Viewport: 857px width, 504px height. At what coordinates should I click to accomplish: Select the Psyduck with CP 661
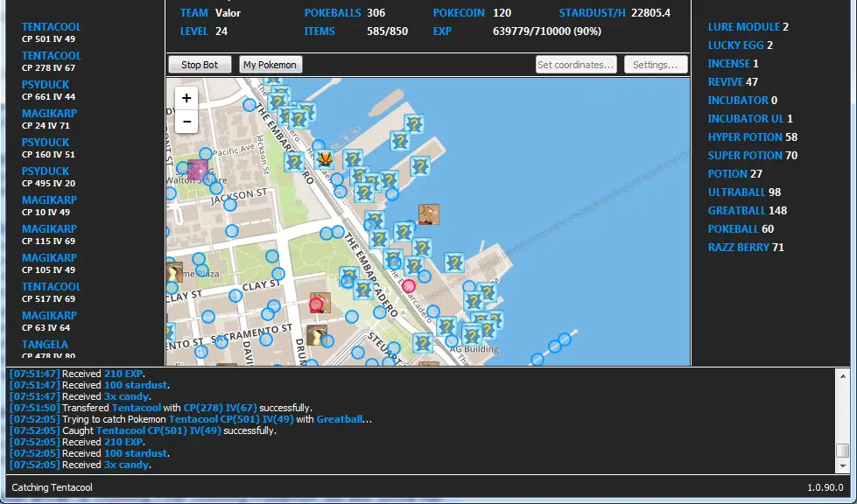(x=46, y=85)
